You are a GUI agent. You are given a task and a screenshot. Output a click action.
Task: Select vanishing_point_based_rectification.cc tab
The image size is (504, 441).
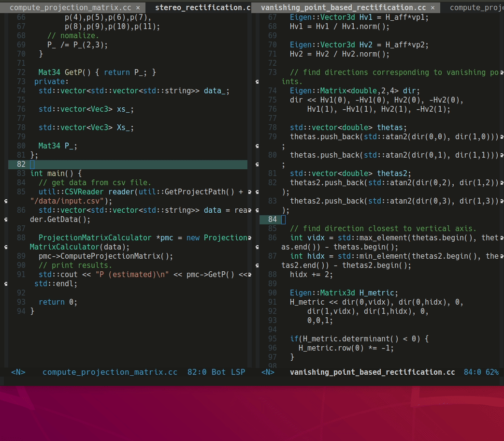click(x=343, y=7)
